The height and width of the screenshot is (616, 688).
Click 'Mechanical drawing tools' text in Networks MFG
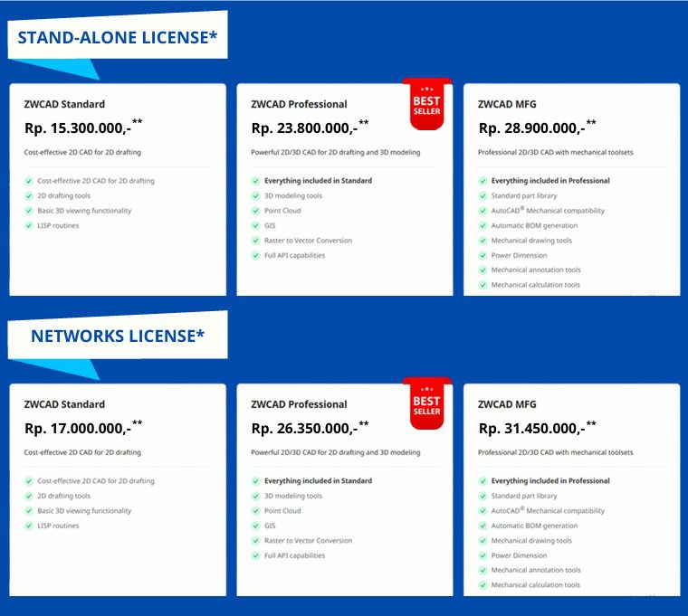[531, 541]
